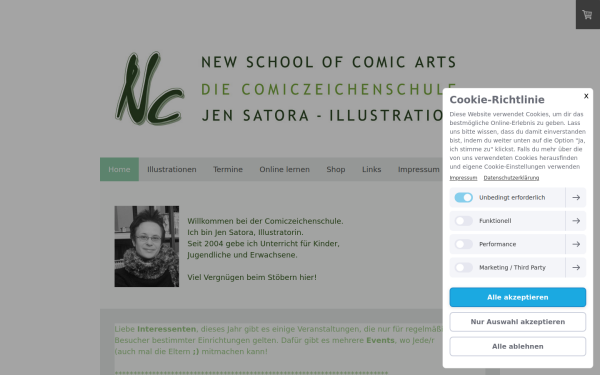The width and height of the screenshot is (600, 375).
Task: Enable the Performance cookies toggle
Action: click(x=463, y=244)
